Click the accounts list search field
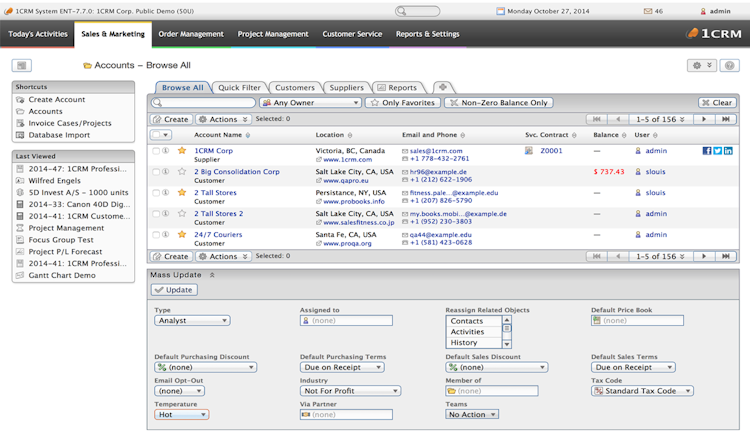This screenshot has height=433, width=750. pyautogui.click(x=203, y=102)
